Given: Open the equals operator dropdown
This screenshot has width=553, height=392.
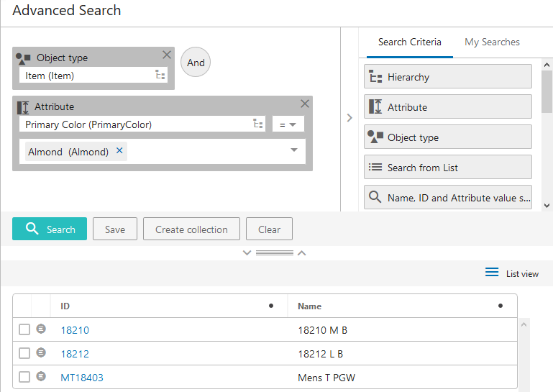Looking at the screenshot, I should click(x=288, y=124).
